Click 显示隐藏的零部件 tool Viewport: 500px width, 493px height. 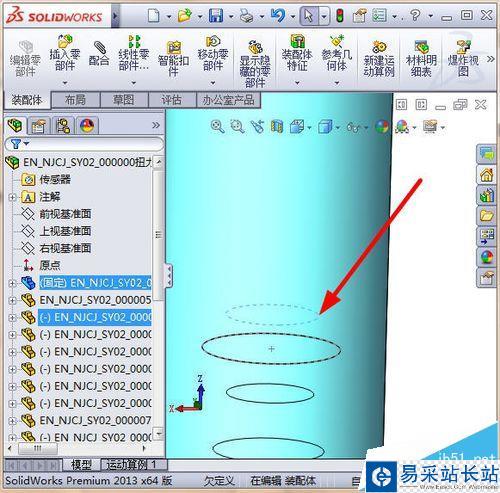tap(255, 64)
